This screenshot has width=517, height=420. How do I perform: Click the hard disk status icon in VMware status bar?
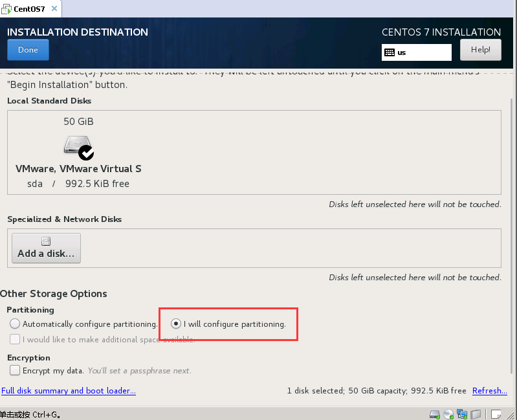(x=435, y=414)
